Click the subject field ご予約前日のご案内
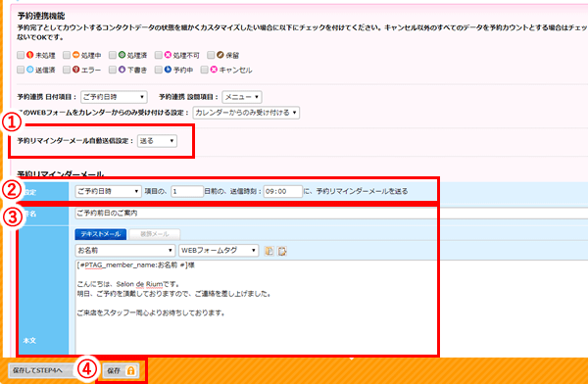The image size is (588, 384). pos(331,213)
